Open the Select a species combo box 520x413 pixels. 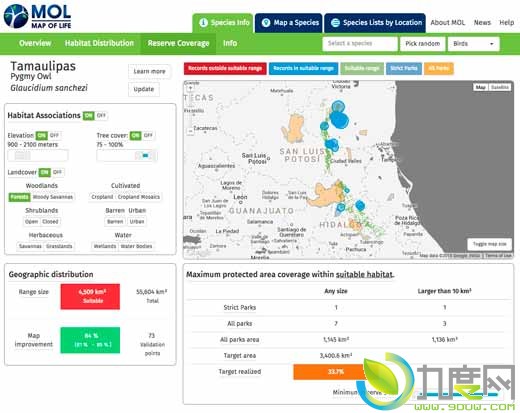[x=360, y=44]
